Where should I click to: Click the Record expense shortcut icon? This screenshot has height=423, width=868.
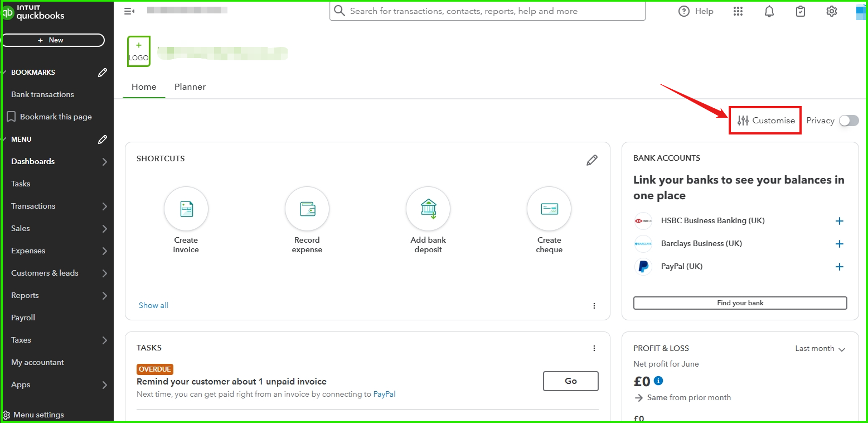tap(307, 209)
